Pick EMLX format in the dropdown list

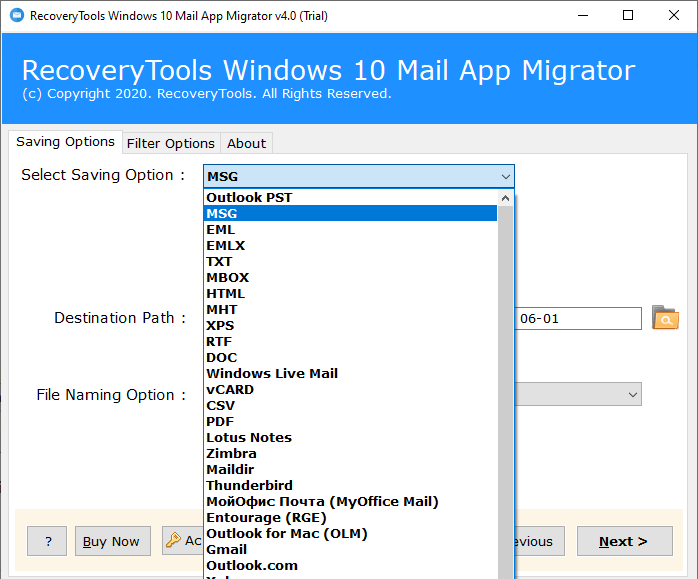pos(350,245)
